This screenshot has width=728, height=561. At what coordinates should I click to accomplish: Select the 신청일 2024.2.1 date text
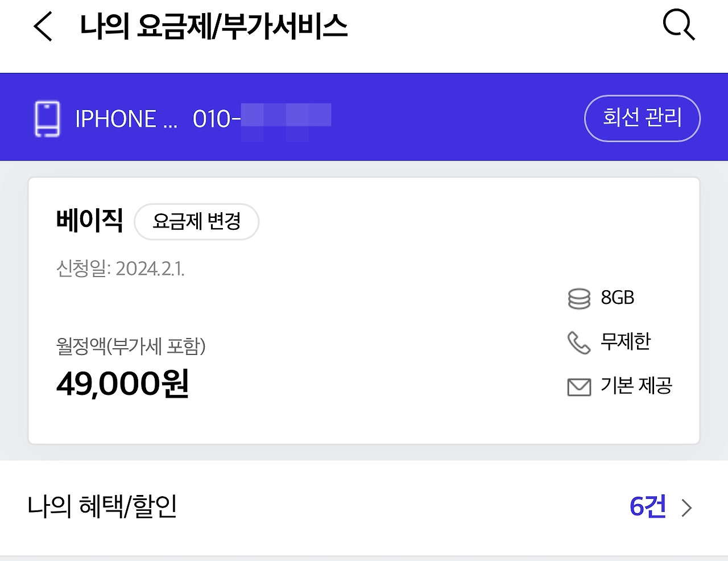point(121,269)
